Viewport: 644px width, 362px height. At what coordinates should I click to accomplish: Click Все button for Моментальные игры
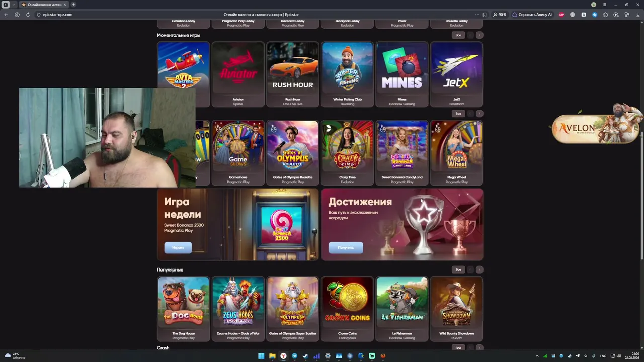pos(458,35)
